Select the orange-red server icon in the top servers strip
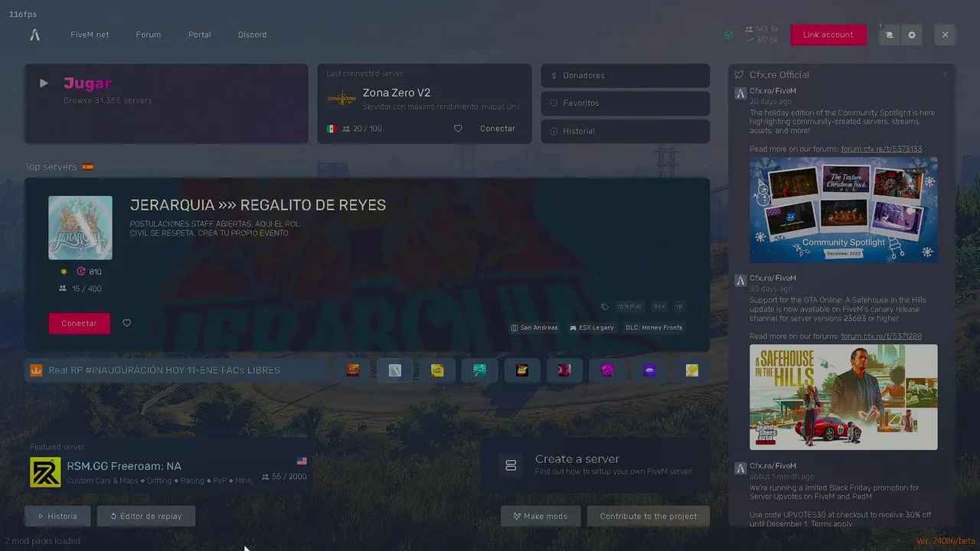The image size is (980, 551). pyautogui.click(x=352, y=370)
